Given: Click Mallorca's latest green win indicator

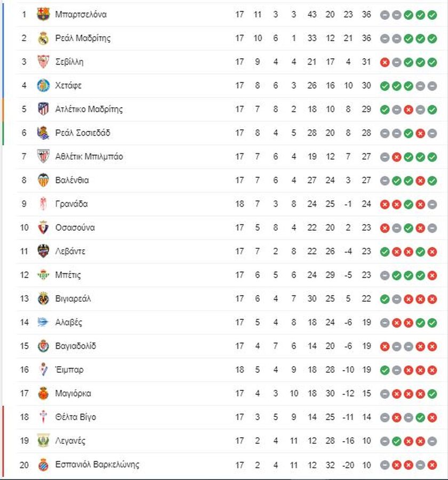Looking at the screenshot, I should coord(432,394).
